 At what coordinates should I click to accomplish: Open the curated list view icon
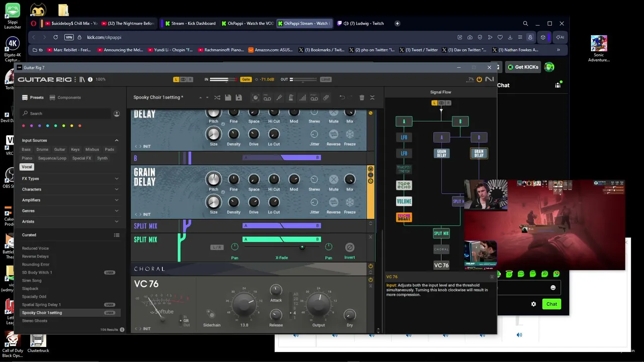pyautogui.click(x=117, y=235)
